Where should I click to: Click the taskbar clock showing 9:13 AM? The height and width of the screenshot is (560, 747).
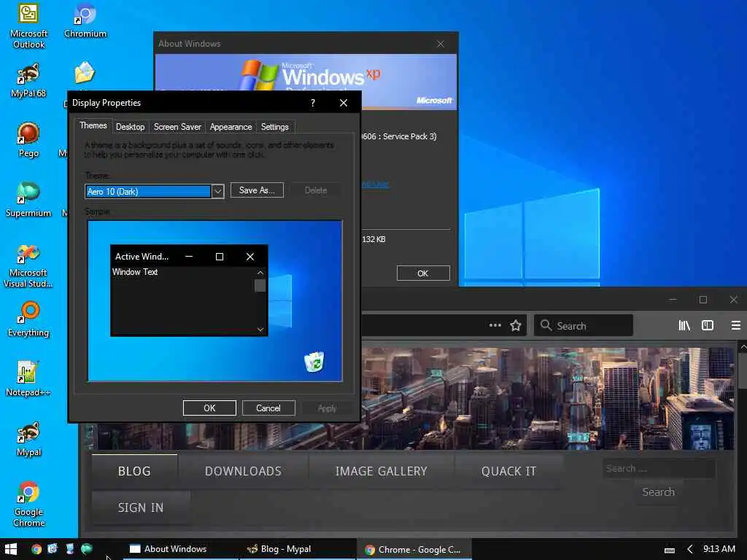click(x=719, y=549)
